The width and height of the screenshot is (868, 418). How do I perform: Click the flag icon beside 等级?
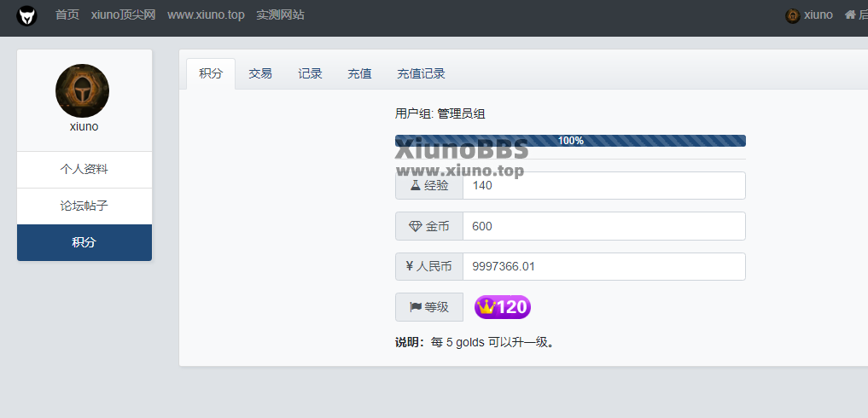(416, 307)
